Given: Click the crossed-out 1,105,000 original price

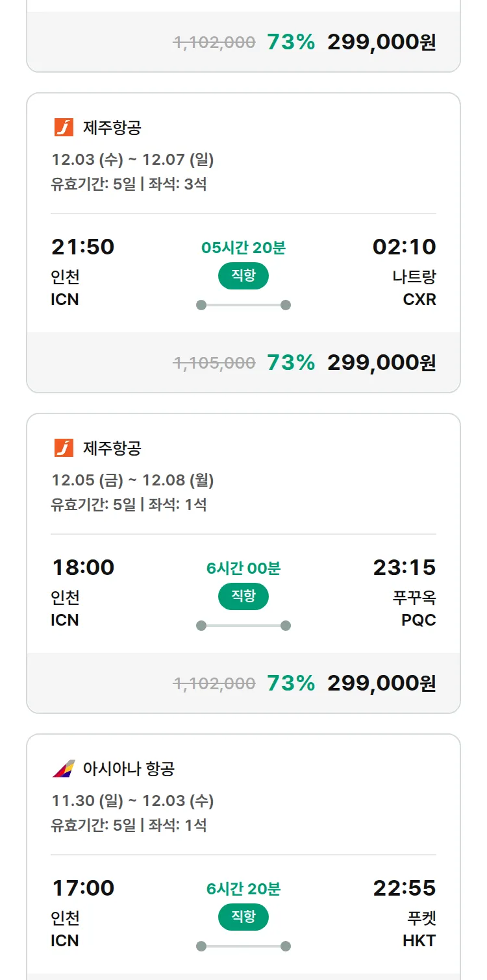Looking at the screenshot, I should tap(214, 363).
